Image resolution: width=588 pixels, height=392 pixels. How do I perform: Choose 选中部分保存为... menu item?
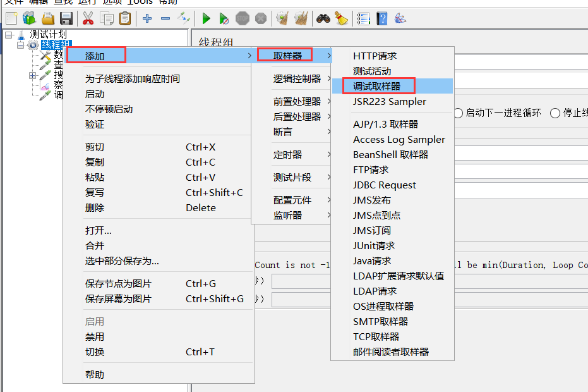(x=159, y=260)
